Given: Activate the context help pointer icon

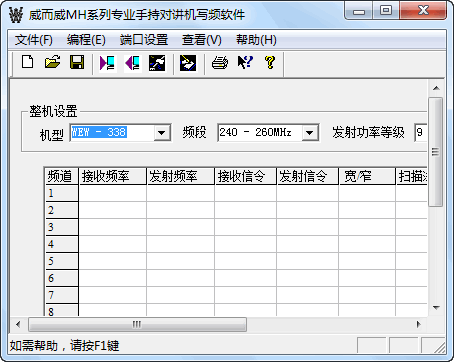Looking at the screenshot, I should coord(245,62).
